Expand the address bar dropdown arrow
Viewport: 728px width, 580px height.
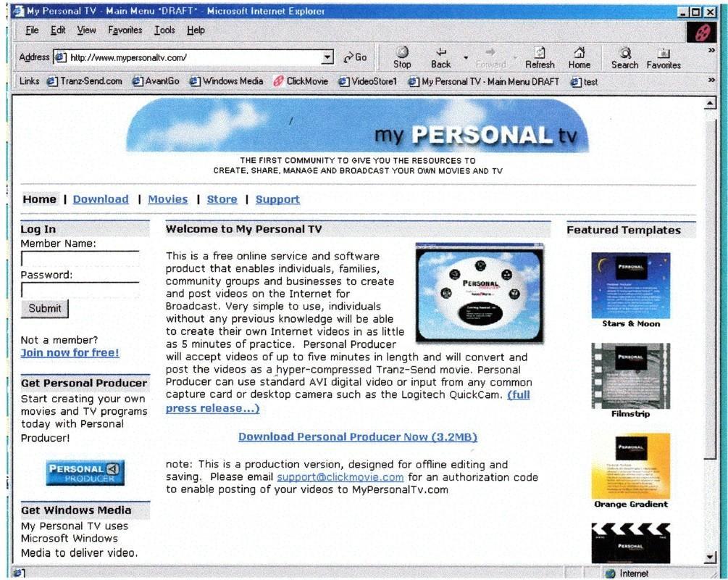[x=327, y=57]
